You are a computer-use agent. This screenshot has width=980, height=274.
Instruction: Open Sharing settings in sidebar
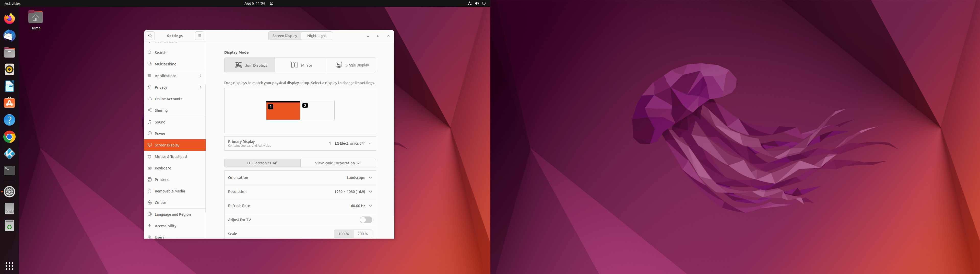click(x=175, y=110)
